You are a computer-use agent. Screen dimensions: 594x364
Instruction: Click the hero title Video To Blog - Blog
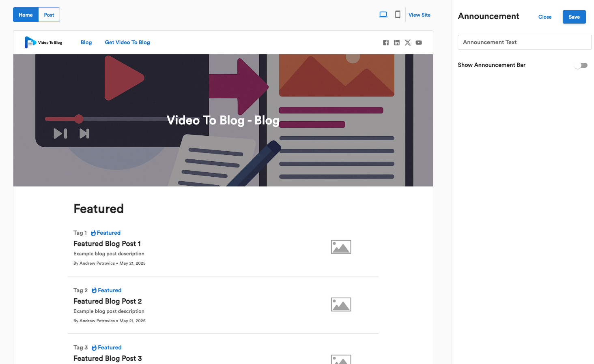[x=223, y=120]
